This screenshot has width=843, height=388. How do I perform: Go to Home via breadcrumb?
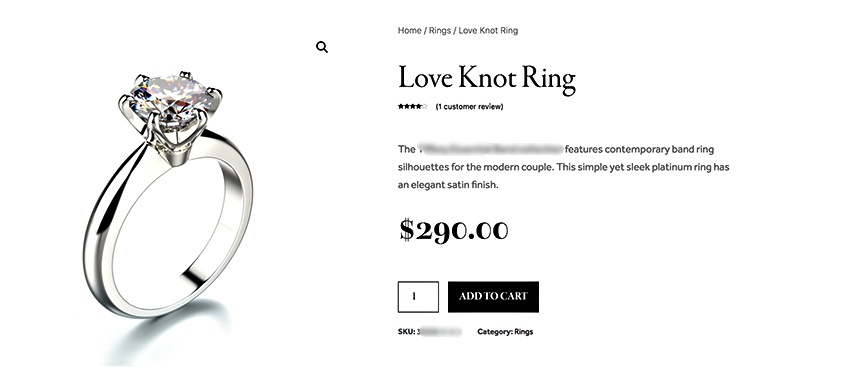pos(409,31)
